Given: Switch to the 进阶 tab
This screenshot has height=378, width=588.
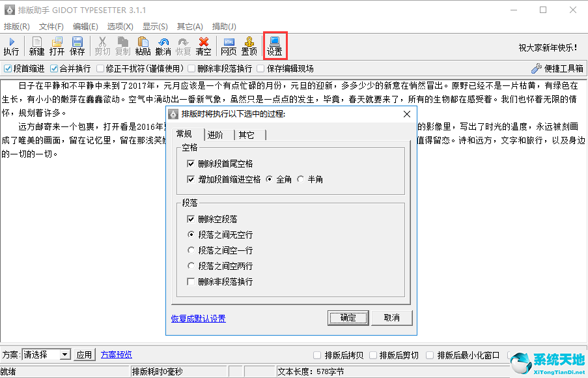Looking at the screenshot, I should click(216, 135).
